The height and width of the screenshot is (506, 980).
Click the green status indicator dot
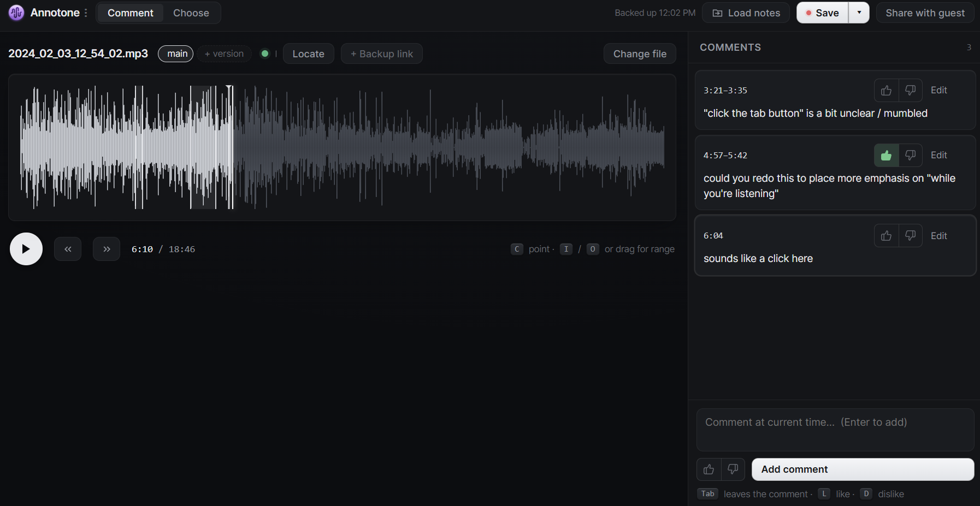(265, 53)
